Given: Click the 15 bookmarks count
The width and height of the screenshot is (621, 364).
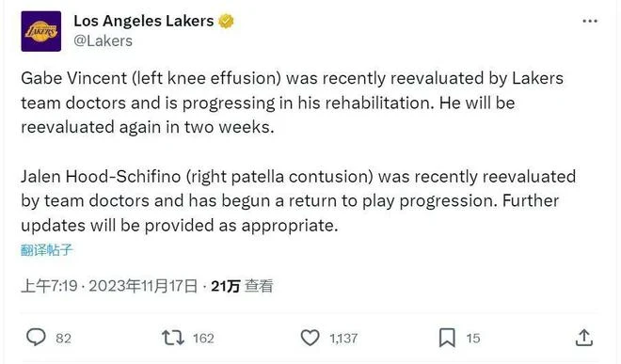Looking at the screenshot, I should click(x=473, y=339).
